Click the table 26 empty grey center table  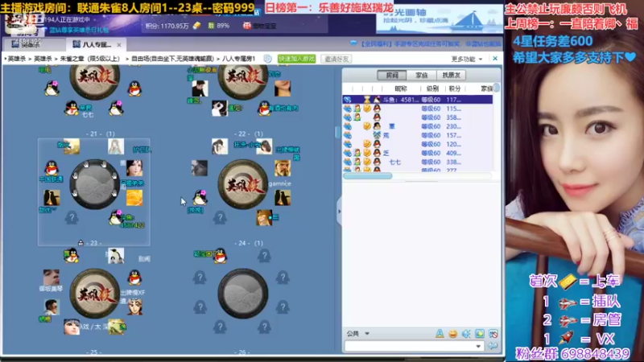tap(243, 294)
